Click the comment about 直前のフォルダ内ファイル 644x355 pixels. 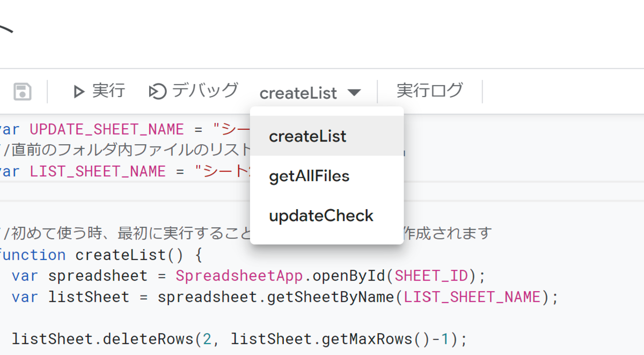pos(126,150)
